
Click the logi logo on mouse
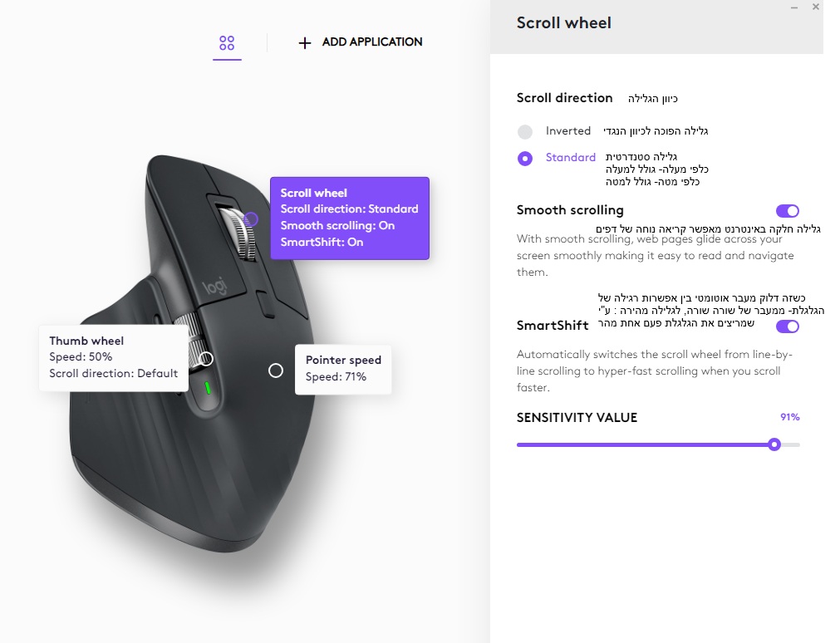tap(215, 287)
